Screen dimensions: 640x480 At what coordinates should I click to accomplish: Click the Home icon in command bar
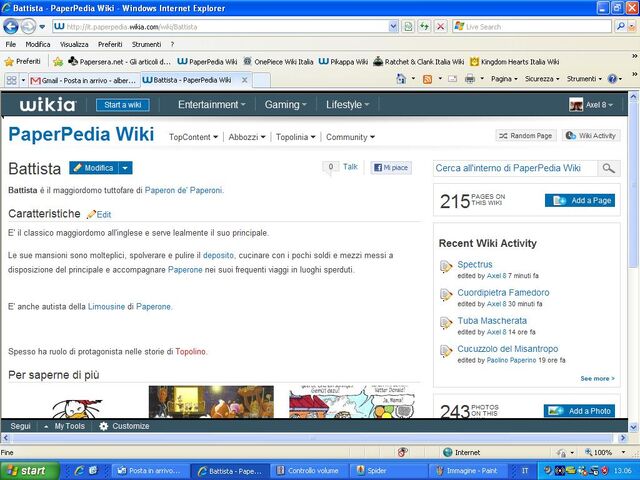tap(401, 79)
